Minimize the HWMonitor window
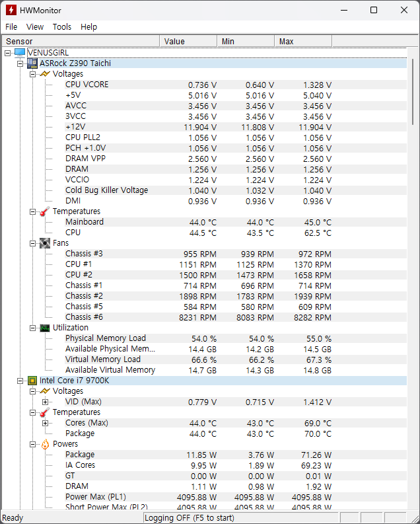The height and width of the screenshot is (524, 420). click(x=344, y=10)
